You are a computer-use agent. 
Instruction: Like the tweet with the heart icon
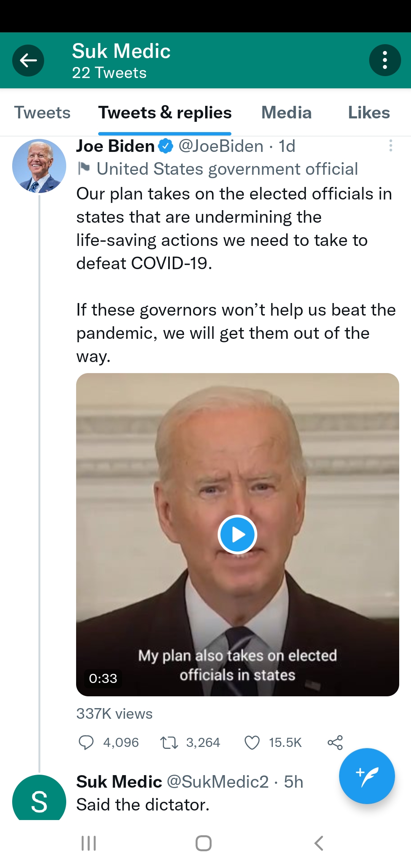point(252,742)
